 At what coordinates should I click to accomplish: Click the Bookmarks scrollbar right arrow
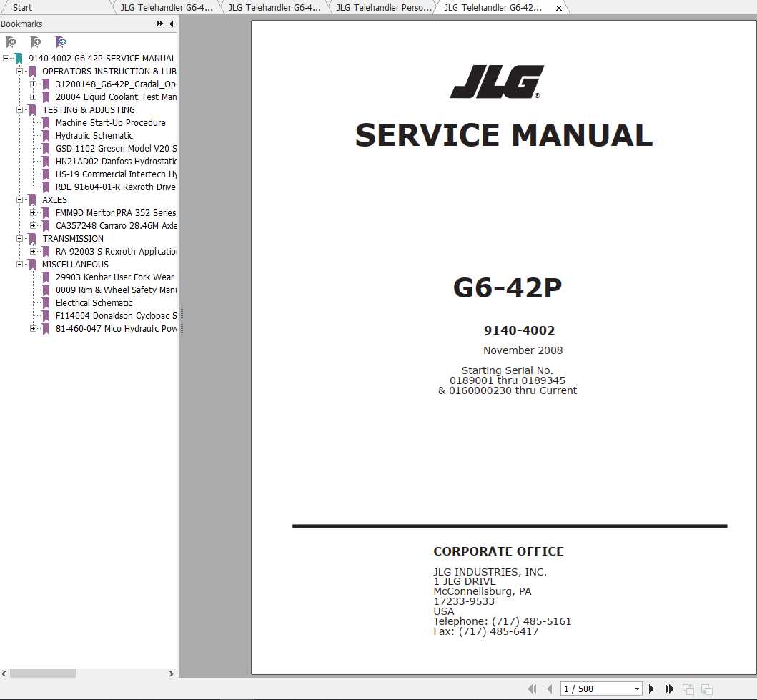[x=172, y=674]
